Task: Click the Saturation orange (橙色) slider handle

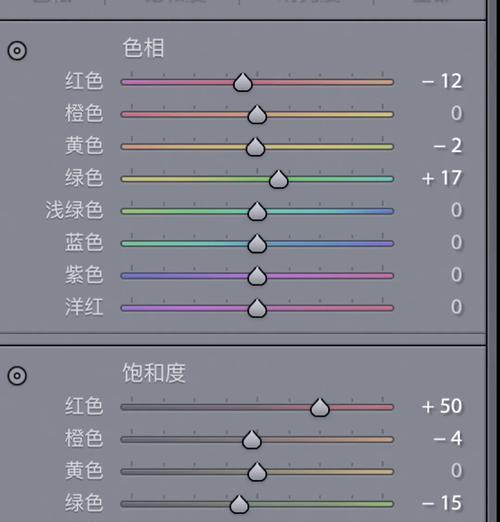Action: pos(252,440)
